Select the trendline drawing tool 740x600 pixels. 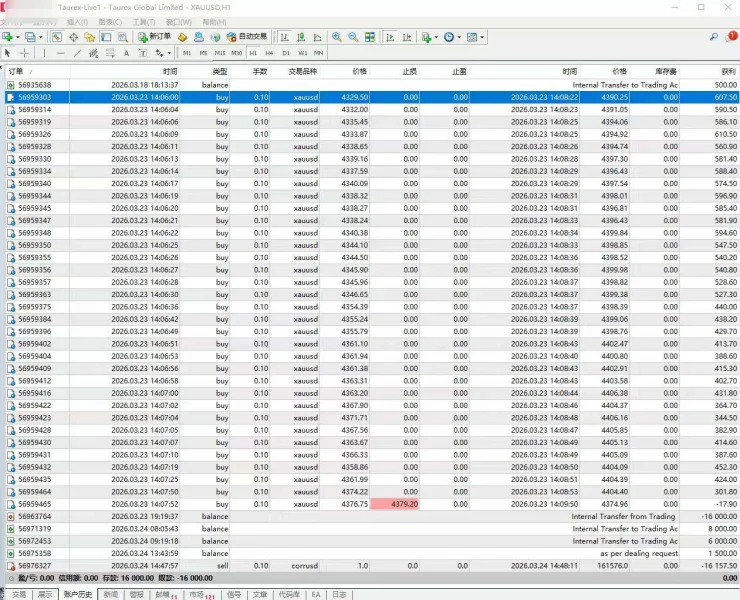pos(78,53)
